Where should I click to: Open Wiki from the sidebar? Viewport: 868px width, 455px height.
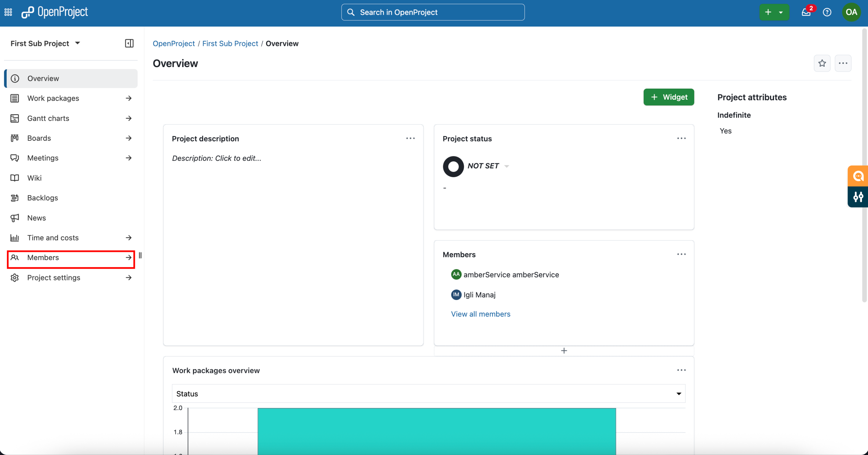tap(71, 178)
